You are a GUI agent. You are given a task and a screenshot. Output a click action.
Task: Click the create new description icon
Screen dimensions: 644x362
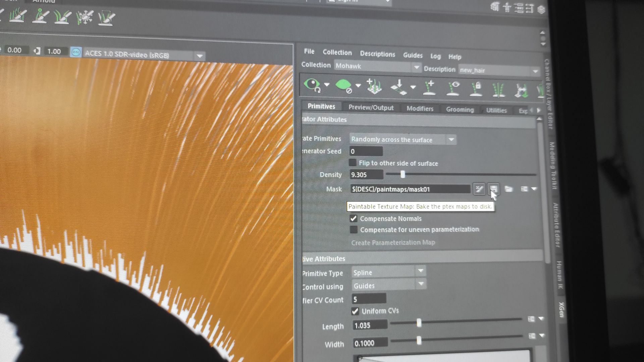pos(374,86)
